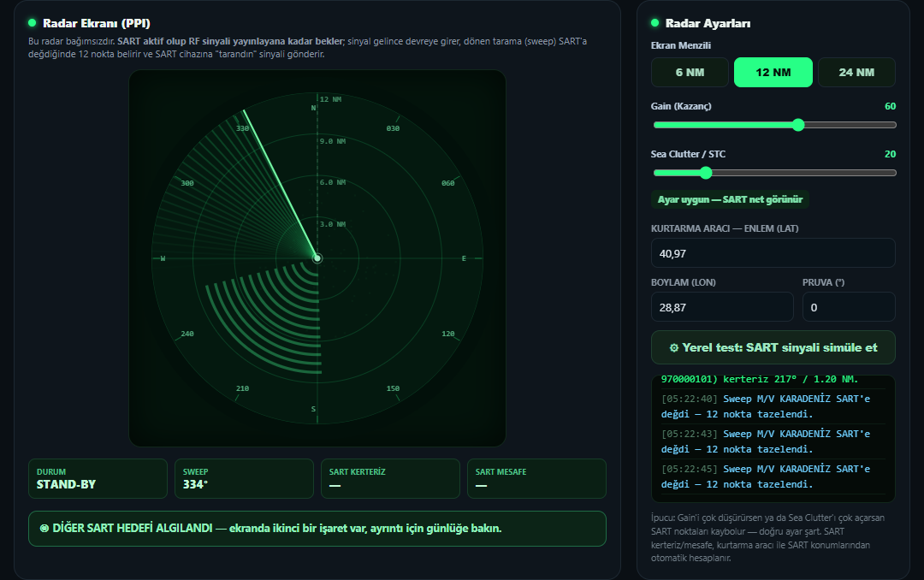
Task: Click the Gain (Kazanç) slider handle
Action: click(798, 125)
